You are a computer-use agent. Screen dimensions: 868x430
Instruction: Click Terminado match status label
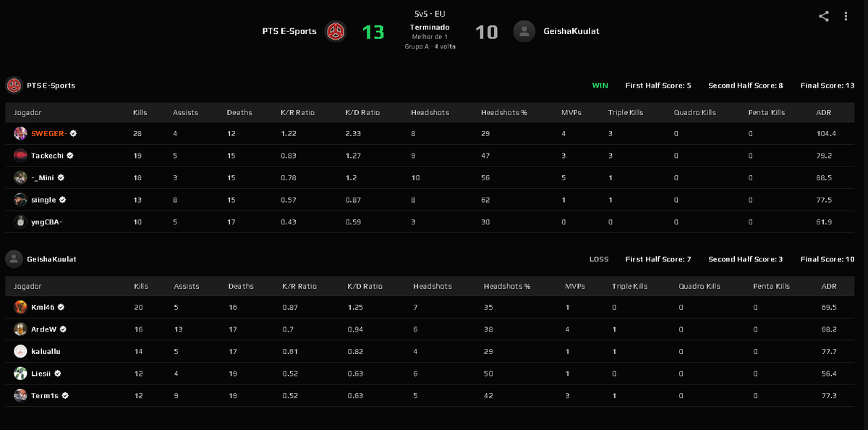(x=430, y=28)
